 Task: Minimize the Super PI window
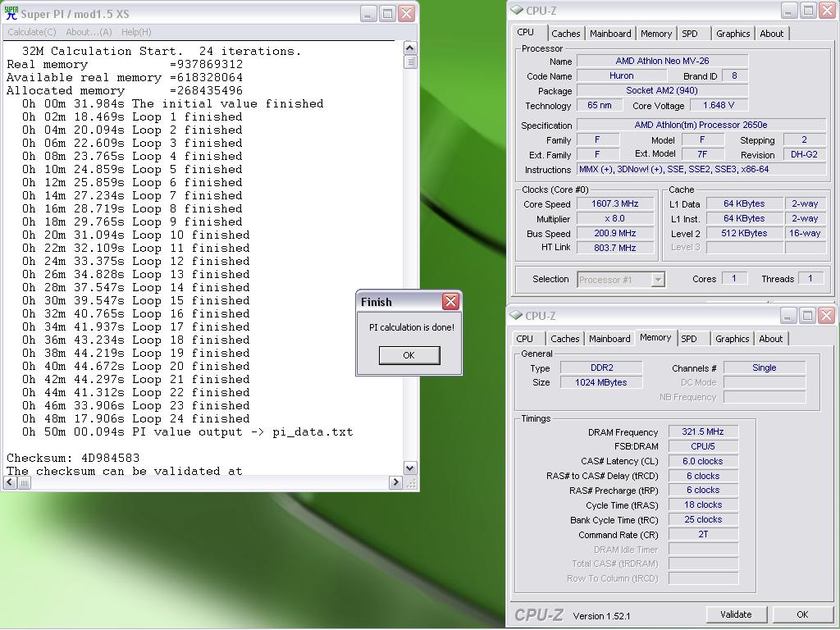pyautogui.click(x=367, y=14)
